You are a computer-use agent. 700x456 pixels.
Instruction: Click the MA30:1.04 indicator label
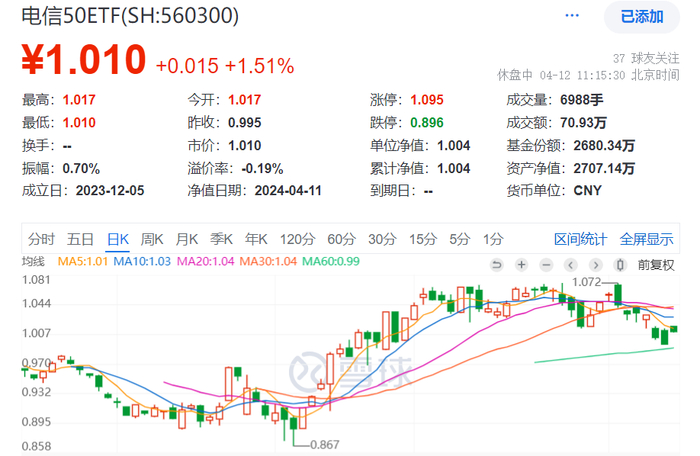pos(268,261)
